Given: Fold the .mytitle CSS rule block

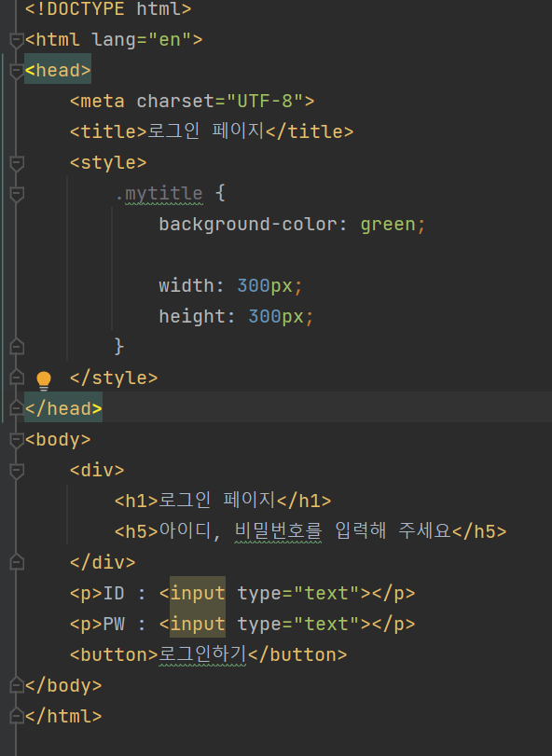Looking at the screenshot, I should click(x=17, y=194).
